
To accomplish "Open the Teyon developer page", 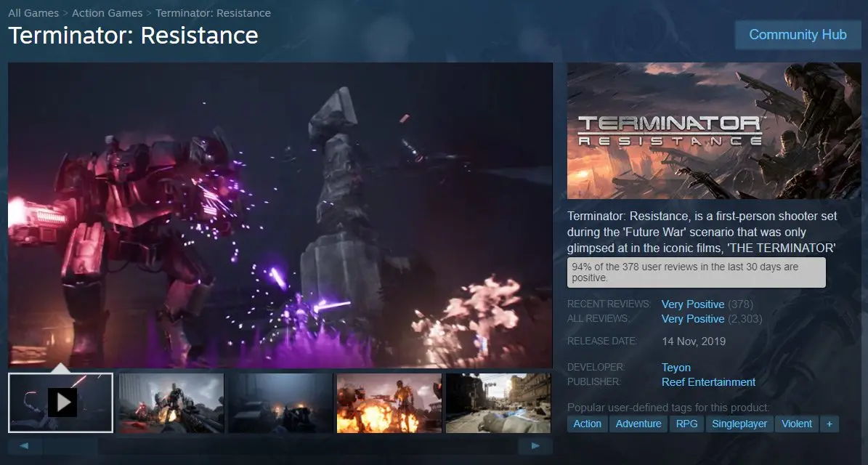I will pos(676,368).
